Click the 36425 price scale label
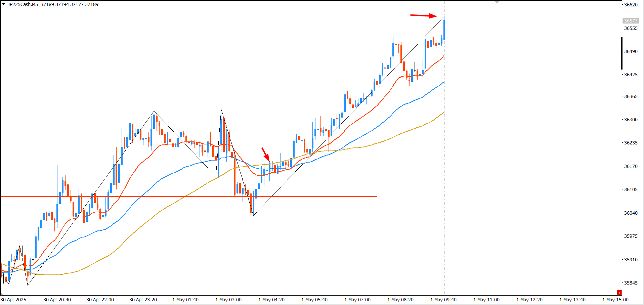Image resolution: width=644 pixels, height=305 pixels. point(631,75)
